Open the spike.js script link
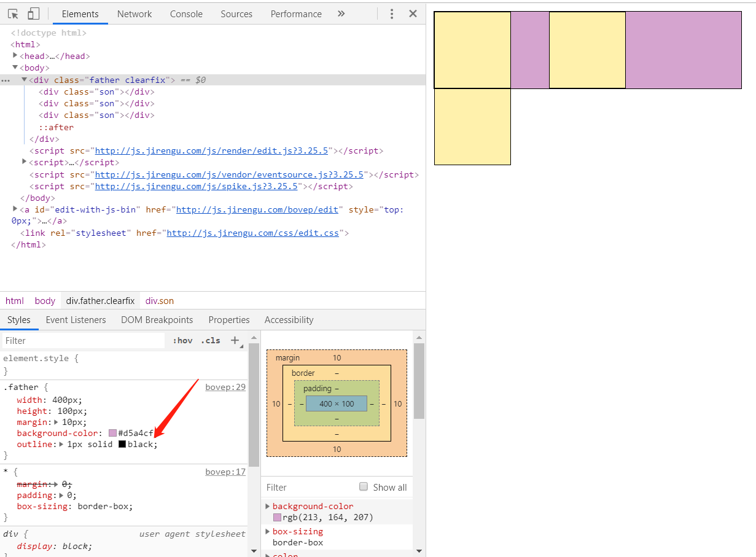756x557 pixels. 197,186
